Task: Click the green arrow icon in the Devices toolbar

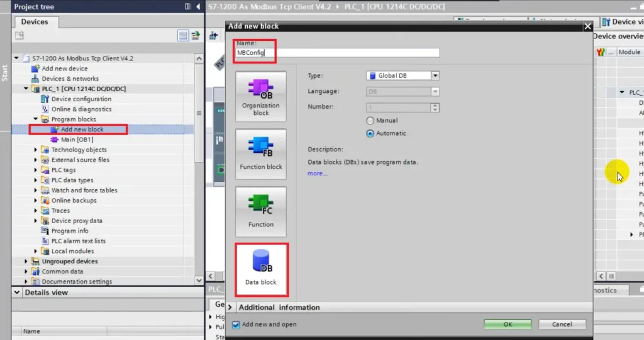Action: click(196, 35)
